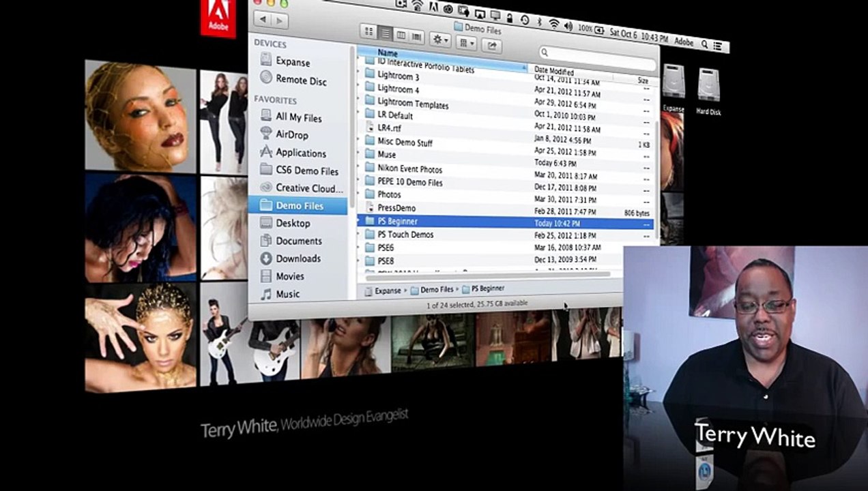The width and height of the screenshot is (868, 491).
Task: Click the Share button in Finder toolbar
Action: click(491, 46)
